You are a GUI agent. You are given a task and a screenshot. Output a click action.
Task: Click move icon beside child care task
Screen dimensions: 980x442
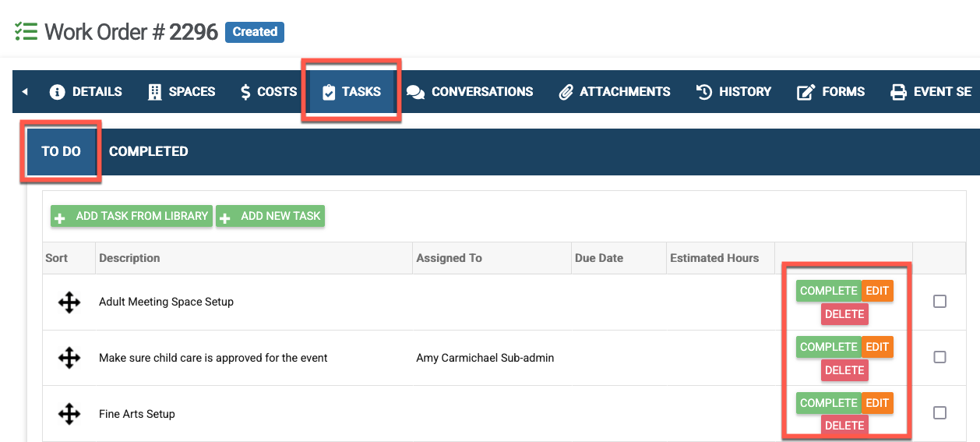click(x=69, y=358)
